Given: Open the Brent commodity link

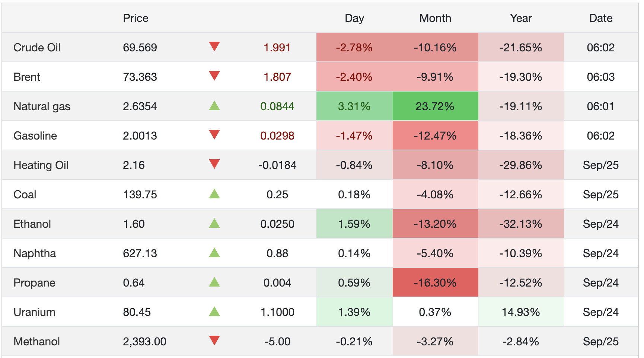Looking at the screenshot, I should pos(27,77).
